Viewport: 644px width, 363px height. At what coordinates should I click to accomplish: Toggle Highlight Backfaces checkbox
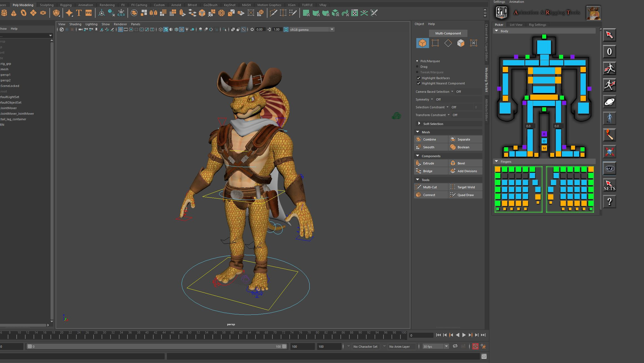click(x=419, y=78)
